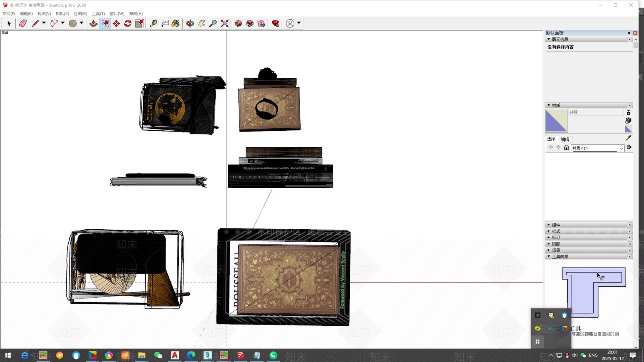The height and width of the screenshot is (362, 644).
Task: Click the Zoom Extents tool
Action: point(225,24)
